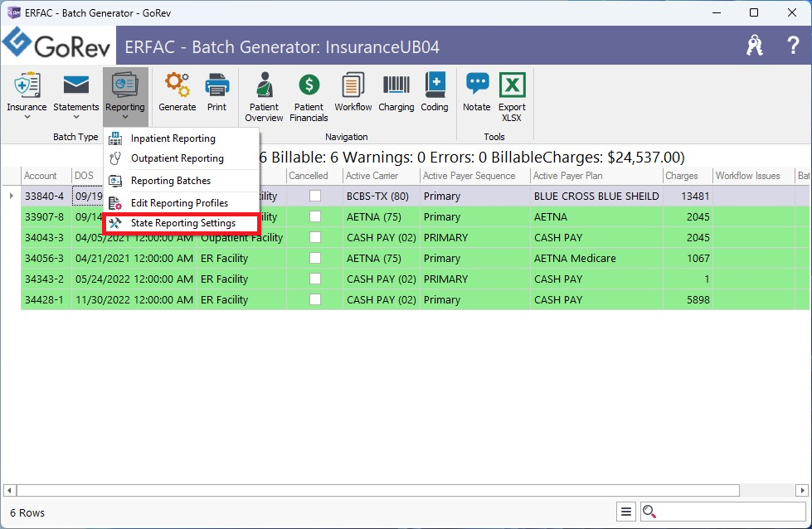Image resolution: width=812 pixels, height=529 pixels.
Task: Click charges value 5898
Action: [688, 299]
